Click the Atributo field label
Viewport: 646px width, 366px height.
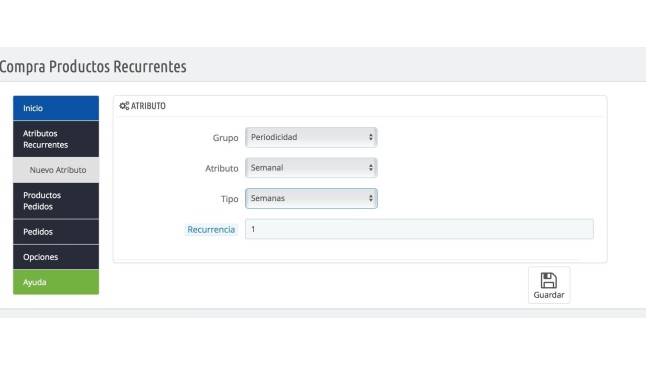tap(222, 168)
